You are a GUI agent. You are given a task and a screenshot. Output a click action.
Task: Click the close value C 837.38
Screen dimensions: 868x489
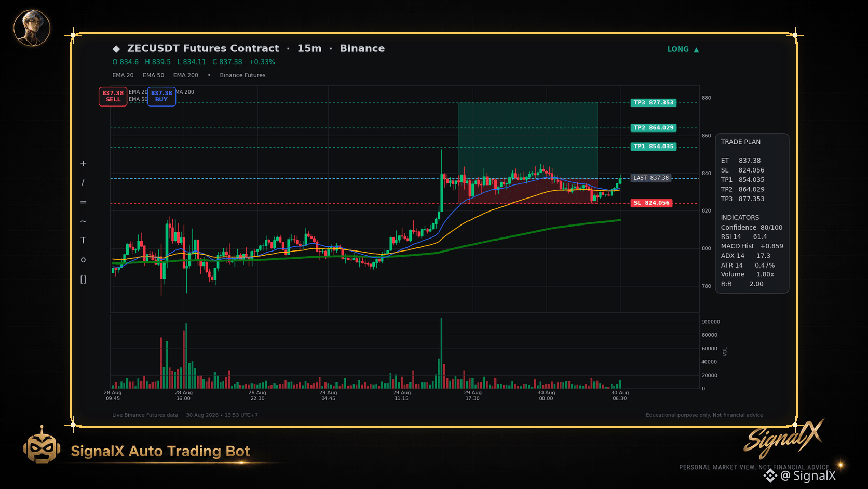[227, 62]
